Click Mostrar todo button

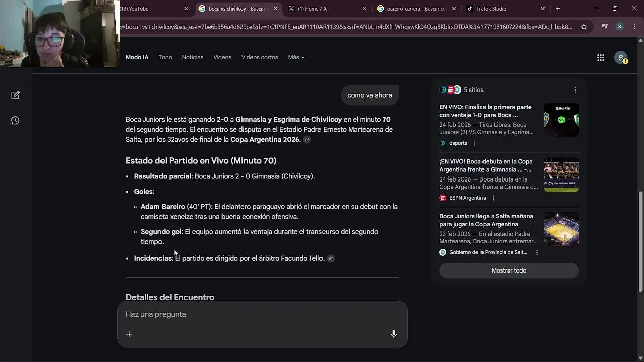click(509, 270)
